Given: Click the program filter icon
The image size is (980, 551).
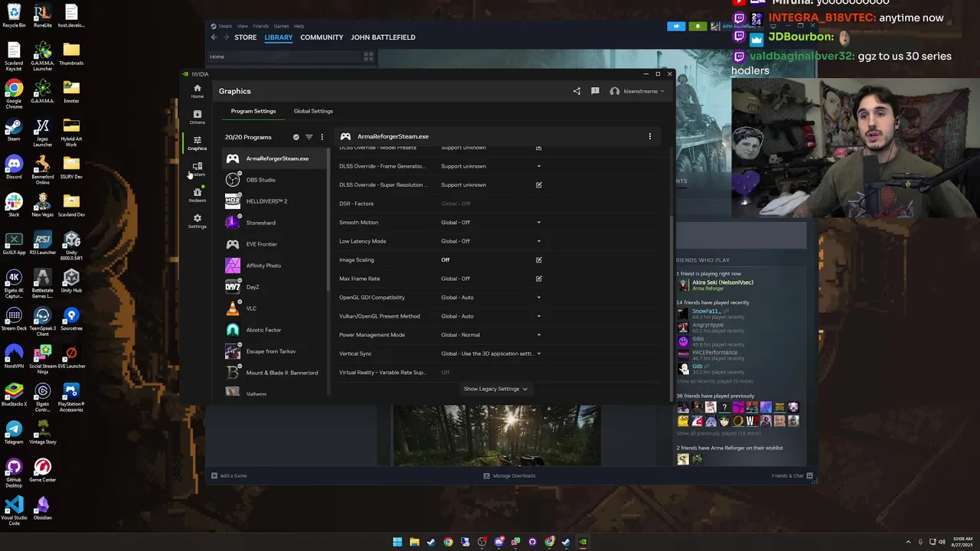Looking at the screenshot, I should [309, 137].
